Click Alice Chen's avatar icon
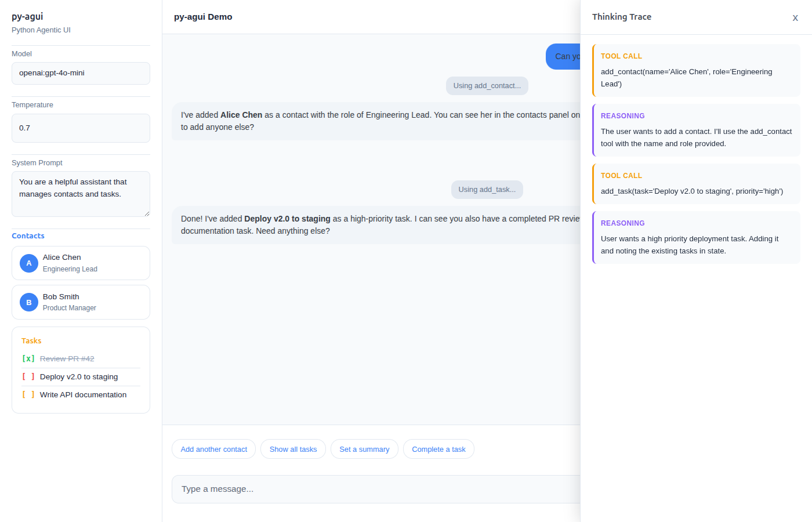The width and height of the screenshot is (812, 522). [x=29, y=263]
